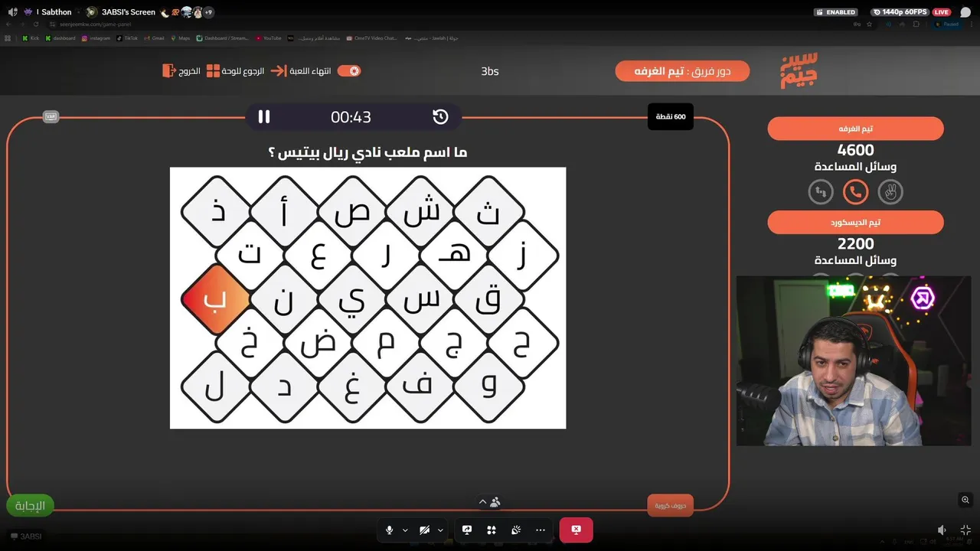Image resolution: width=980 pixels, height=551 pixels.
Task: Select the ذ letter tile
Action: [x=216, y=212]
